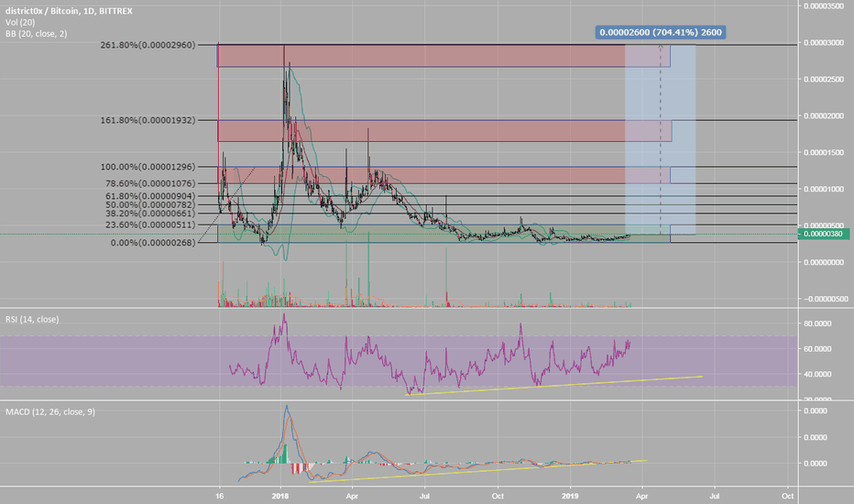
Task: Click the Oct label at far right of time axis
Action: pyautogui.click(x=787, y=497)
